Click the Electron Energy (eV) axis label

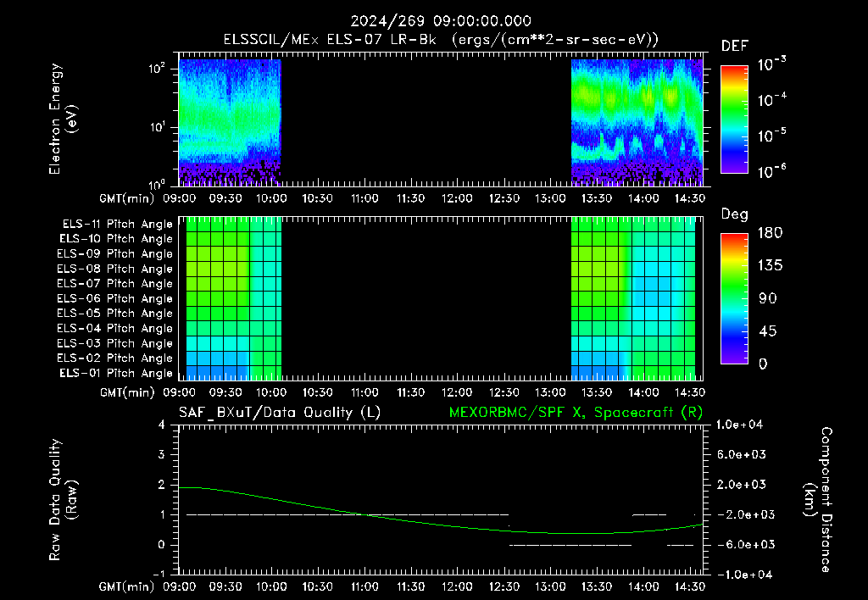point(63,119)
